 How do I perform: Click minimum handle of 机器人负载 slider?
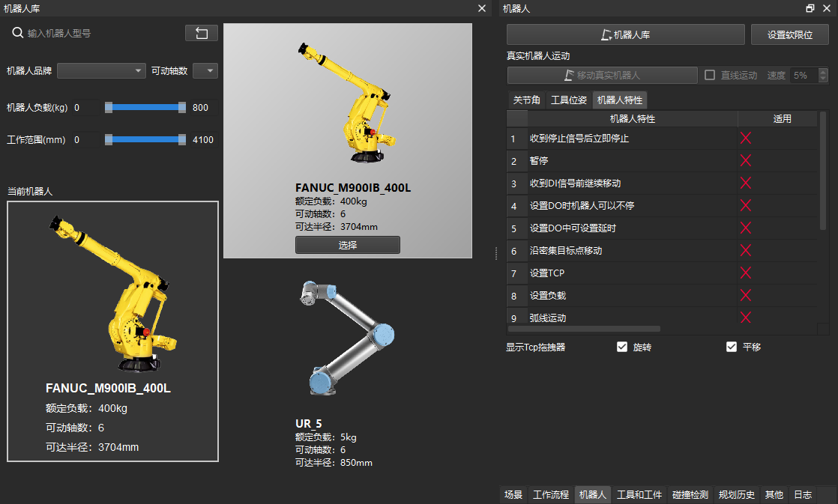tap(109, 107)
